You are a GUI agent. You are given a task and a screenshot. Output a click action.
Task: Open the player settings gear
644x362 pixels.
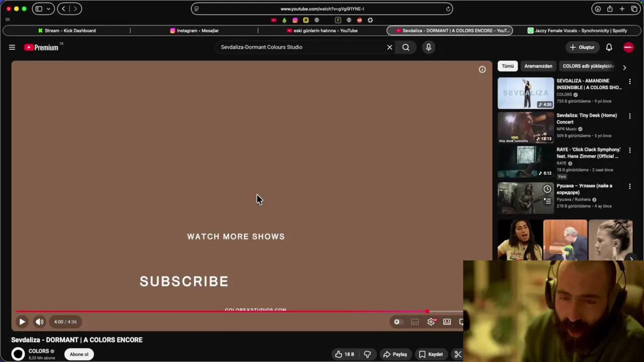[x=431, y=322]
